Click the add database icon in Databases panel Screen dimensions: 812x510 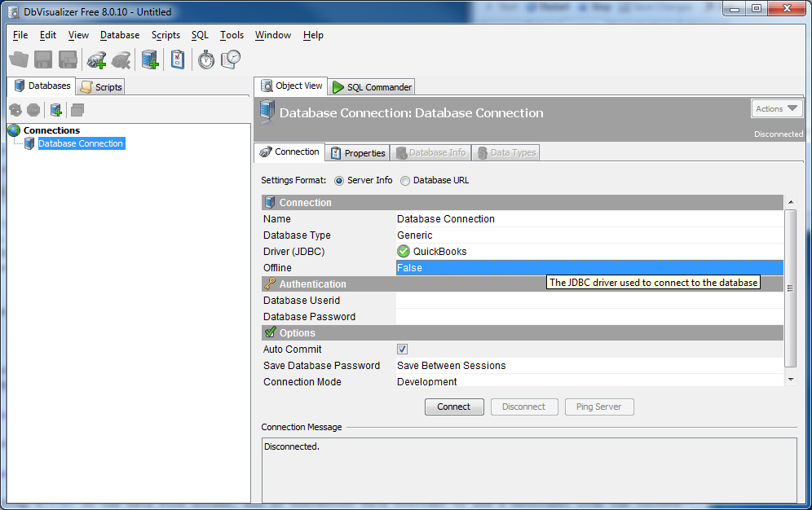[x=56, y=110]
